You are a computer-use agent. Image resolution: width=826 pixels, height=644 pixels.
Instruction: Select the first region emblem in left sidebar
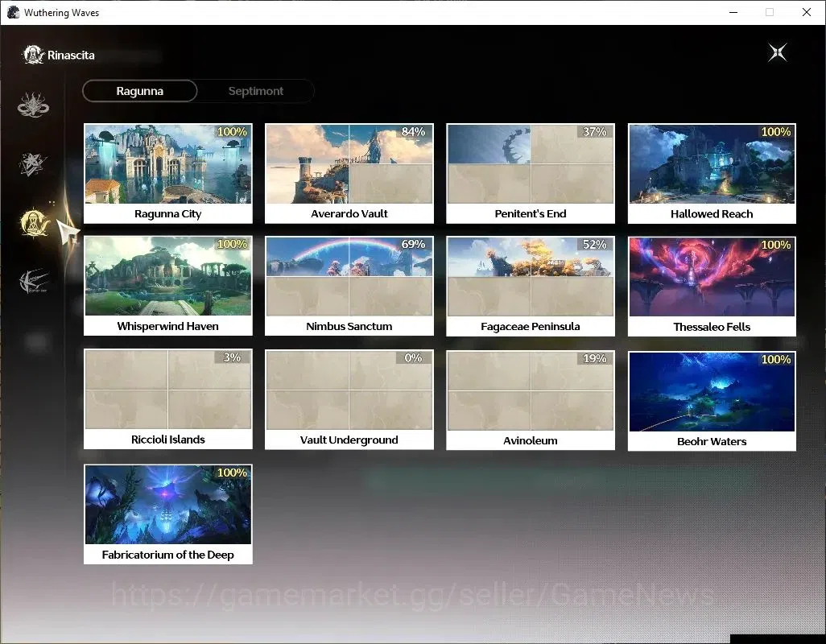click(x=33, y=105)
